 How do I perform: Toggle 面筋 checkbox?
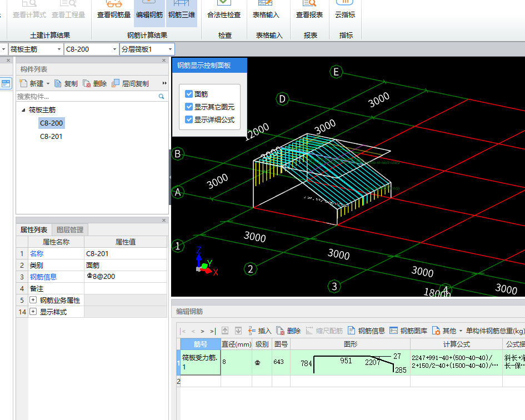point(189,94)
